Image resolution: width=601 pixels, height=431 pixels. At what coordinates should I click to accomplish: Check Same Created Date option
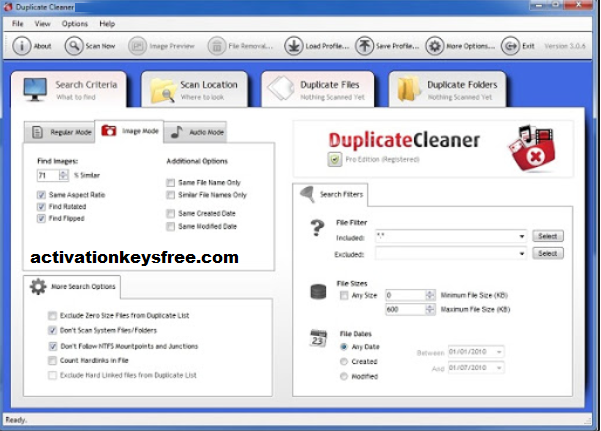171,213
